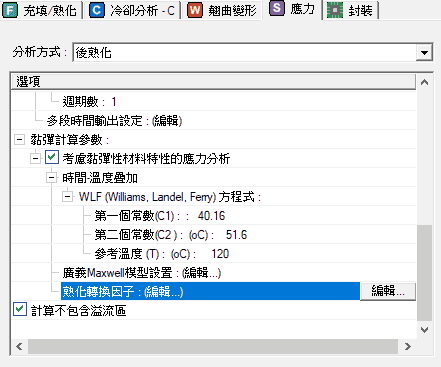Click the vertical scrollbar up arrow

[x=424, y=82]
